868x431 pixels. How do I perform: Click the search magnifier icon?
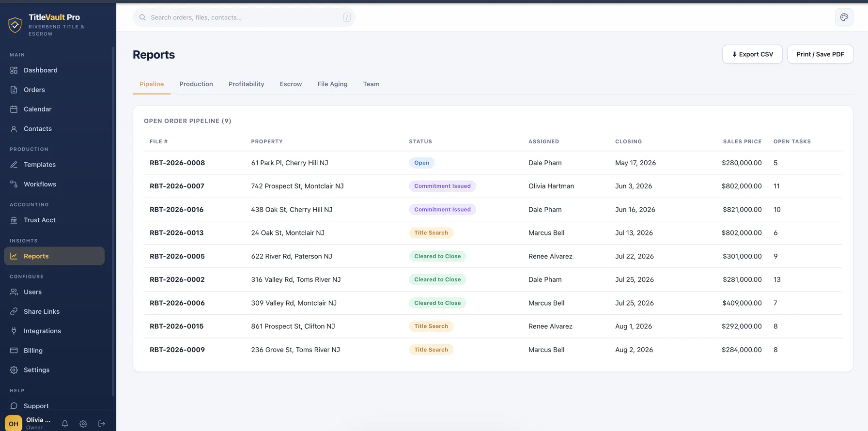pyautogui.click(x=142, y=17)
